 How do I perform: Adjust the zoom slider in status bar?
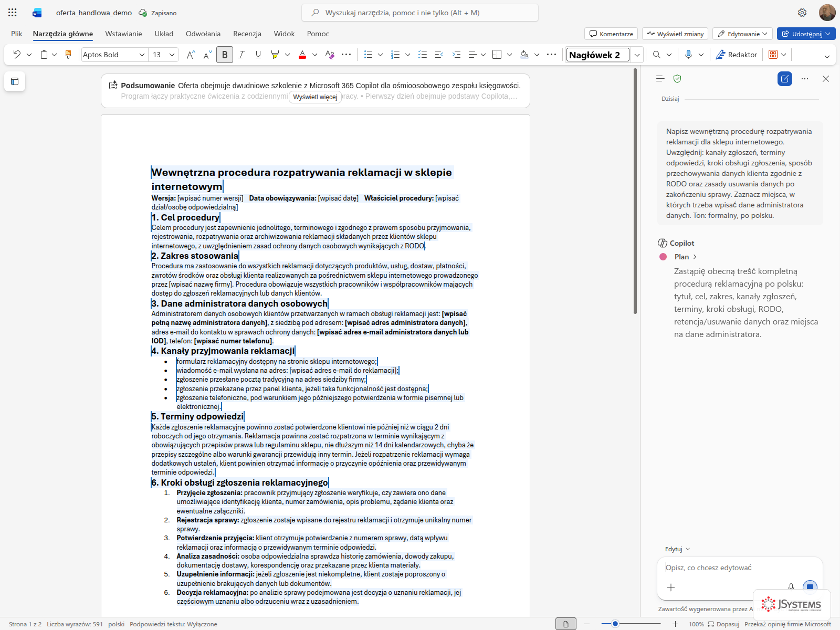631,624
